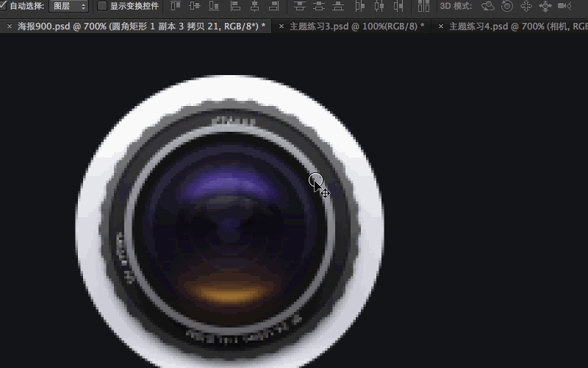The image size is (588, 368).
Task: Click distribute left edges icon
Action: [x=359, y=6]
